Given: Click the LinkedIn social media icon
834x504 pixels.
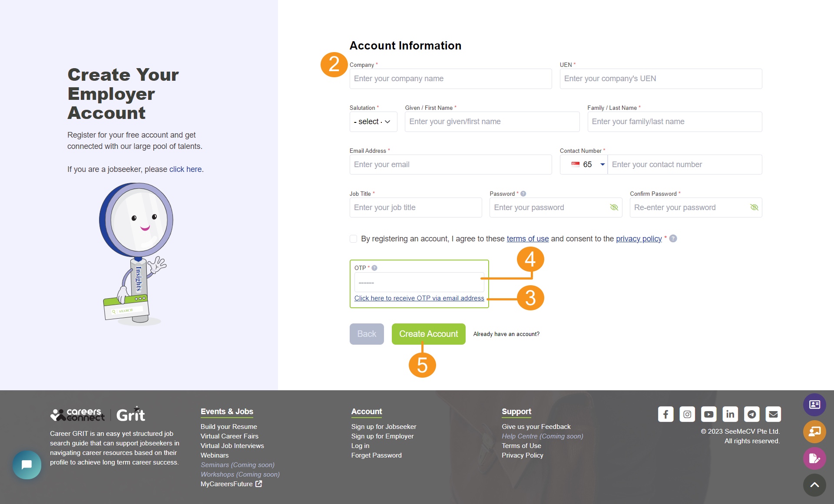Looking at the screenshot, I should click(730, 414).
